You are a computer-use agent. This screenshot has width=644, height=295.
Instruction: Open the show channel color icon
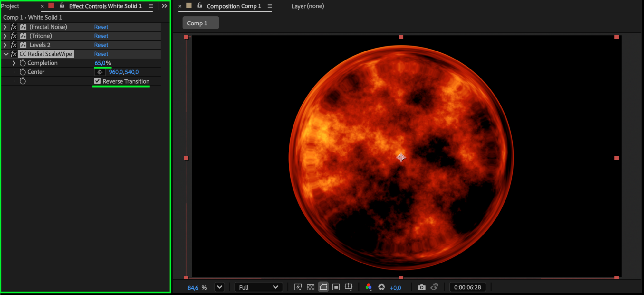(369, 287)
